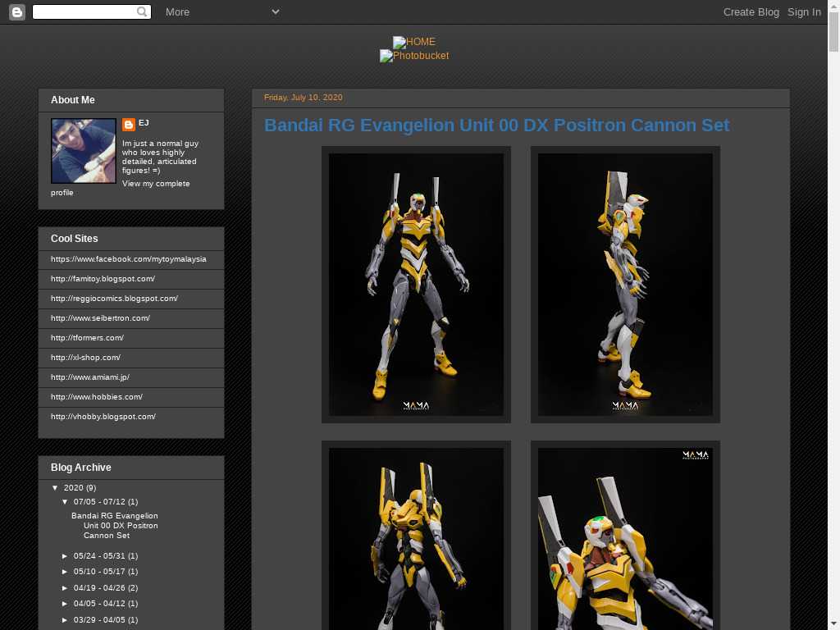Image resolution: width=840 pixels, height=630 pixels.
Task: Click the Cool Sites heading
Action: click(x=75, y=239)
